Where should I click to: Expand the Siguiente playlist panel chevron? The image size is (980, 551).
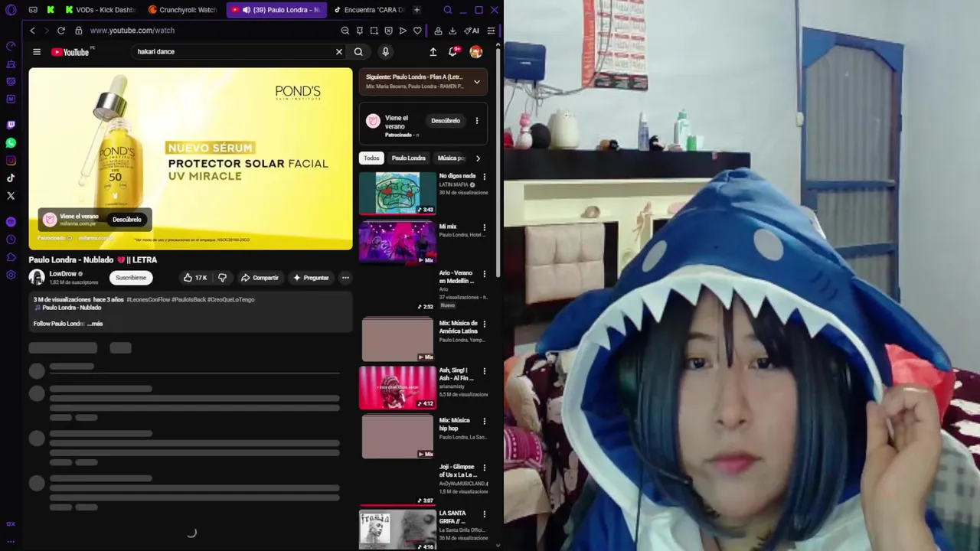[x=477, y=82]
